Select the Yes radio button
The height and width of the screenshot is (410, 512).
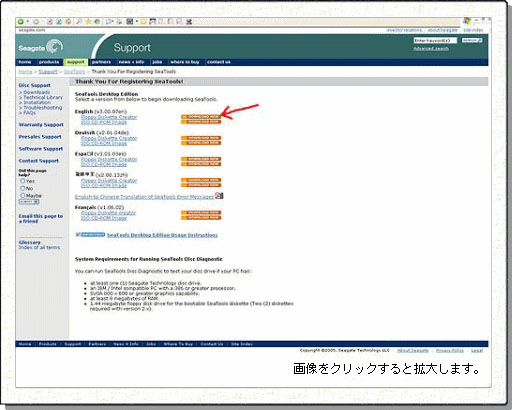point(23,181)
